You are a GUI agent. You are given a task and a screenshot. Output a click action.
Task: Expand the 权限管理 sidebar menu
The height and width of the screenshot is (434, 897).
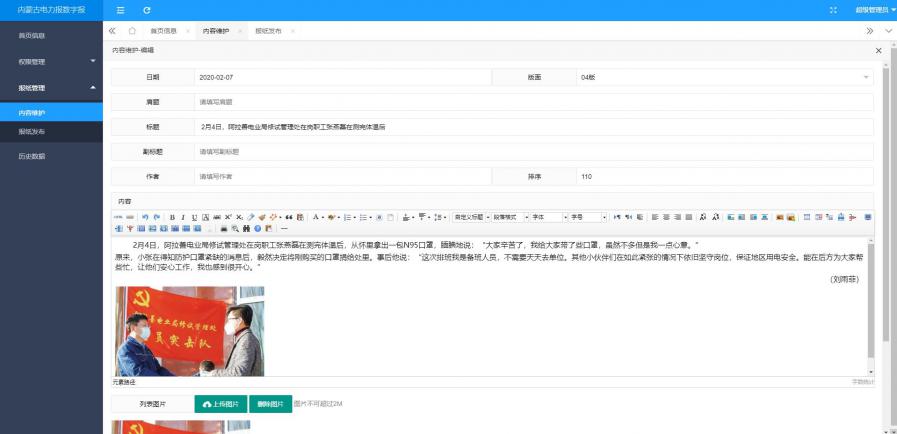[x=51, y=62]
